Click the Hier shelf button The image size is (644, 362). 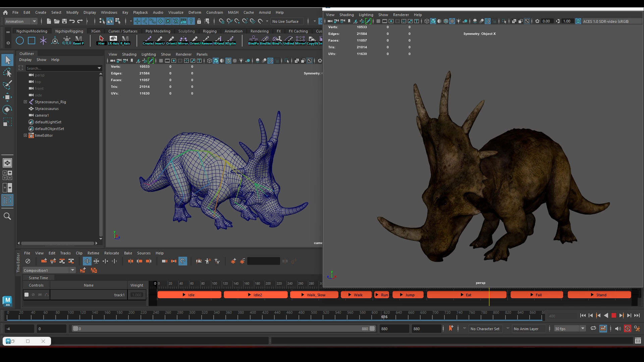pos(101,41)
